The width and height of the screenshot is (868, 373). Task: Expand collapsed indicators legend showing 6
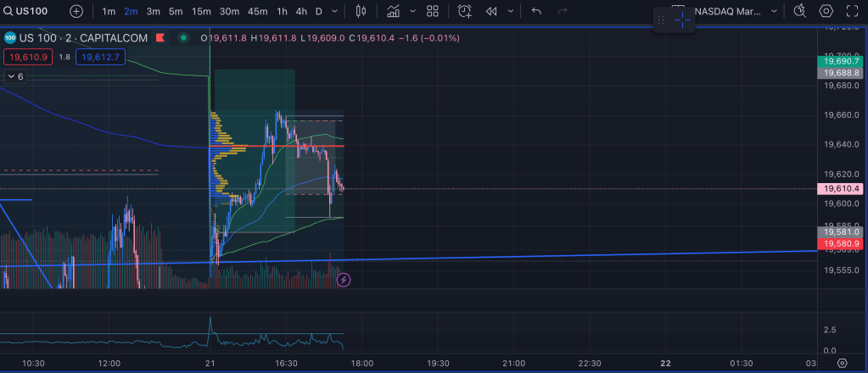tap(15, 76)
